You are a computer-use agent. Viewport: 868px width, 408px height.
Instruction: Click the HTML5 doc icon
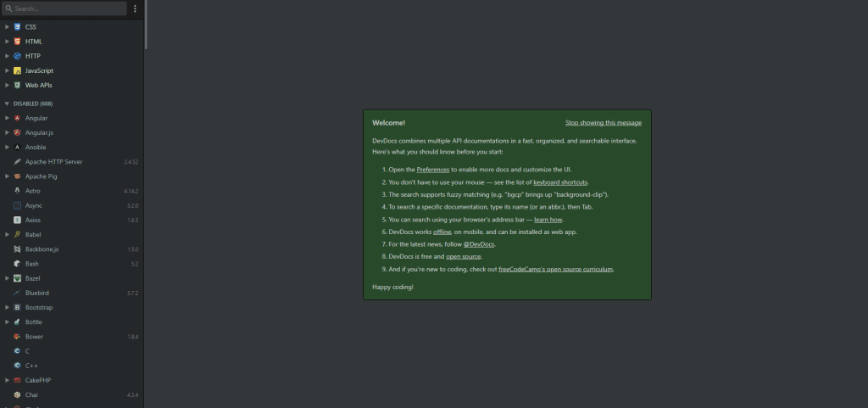(17, 42)
